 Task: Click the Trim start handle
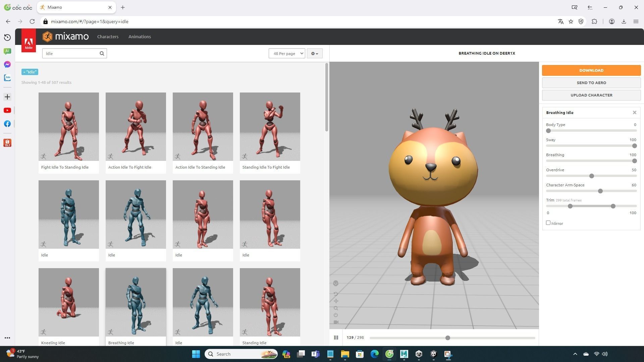click(x=570, y=206)
